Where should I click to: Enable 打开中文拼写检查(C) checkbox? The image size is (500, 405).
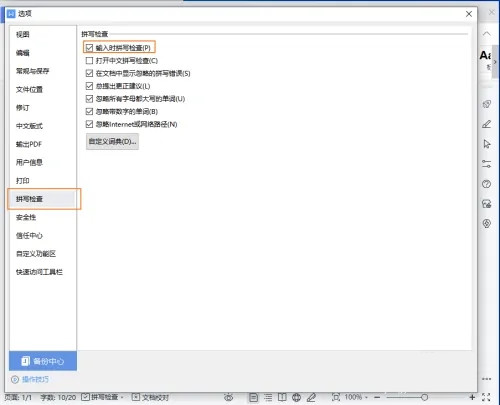tap(89, 61)
